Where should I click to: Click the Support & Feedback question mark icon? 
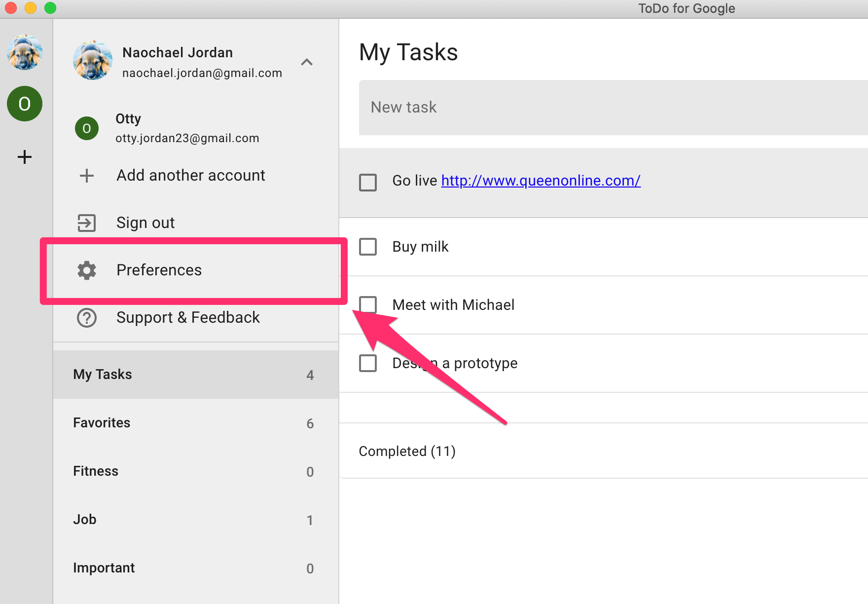coord(87,318)
